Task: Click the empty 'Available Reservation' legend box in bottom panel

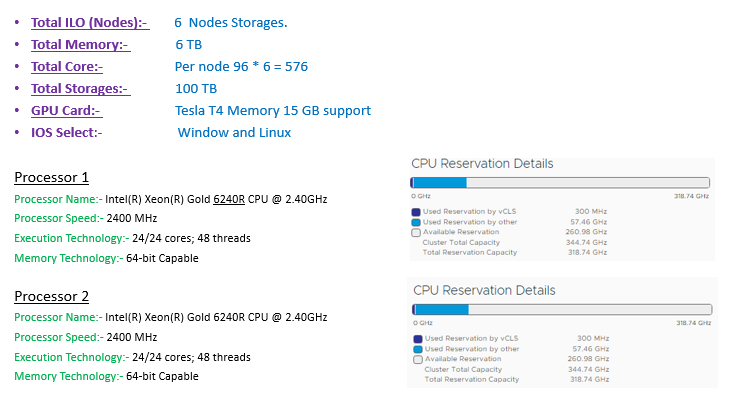Action: (418, 360)
